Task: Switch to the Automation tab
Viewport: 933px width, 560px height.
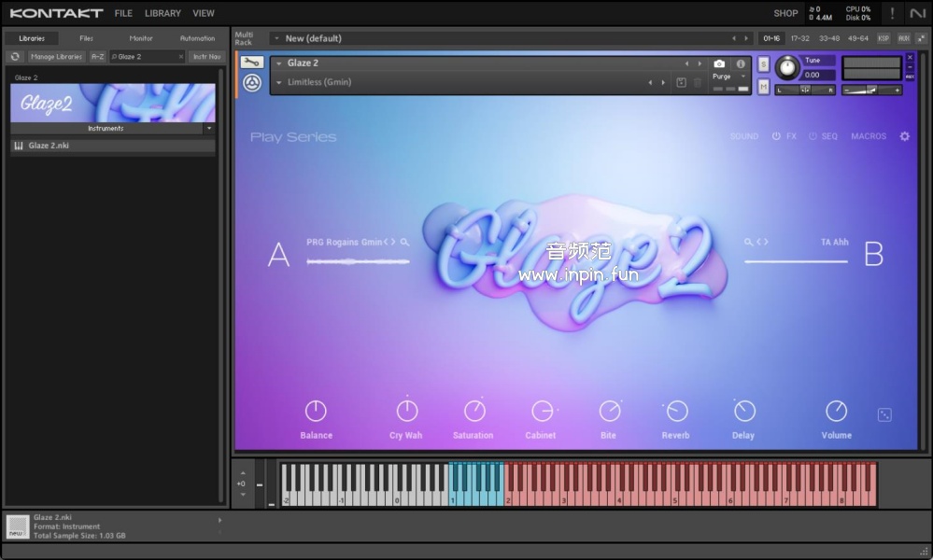Action: click(197, 38)
